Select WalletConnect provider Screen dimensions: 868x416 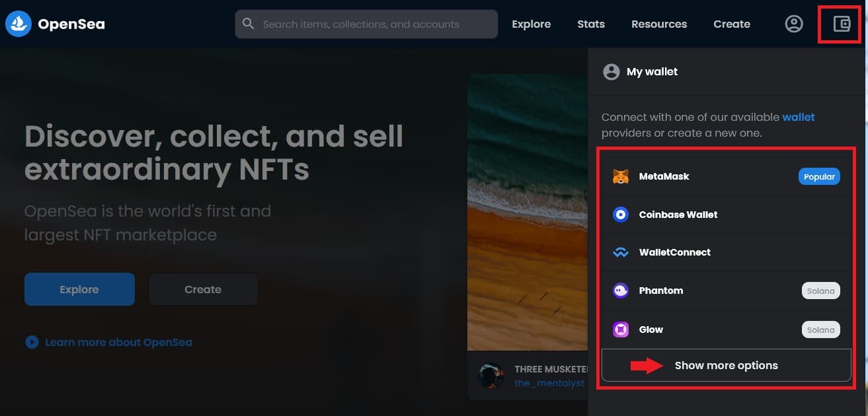[726, 252]
